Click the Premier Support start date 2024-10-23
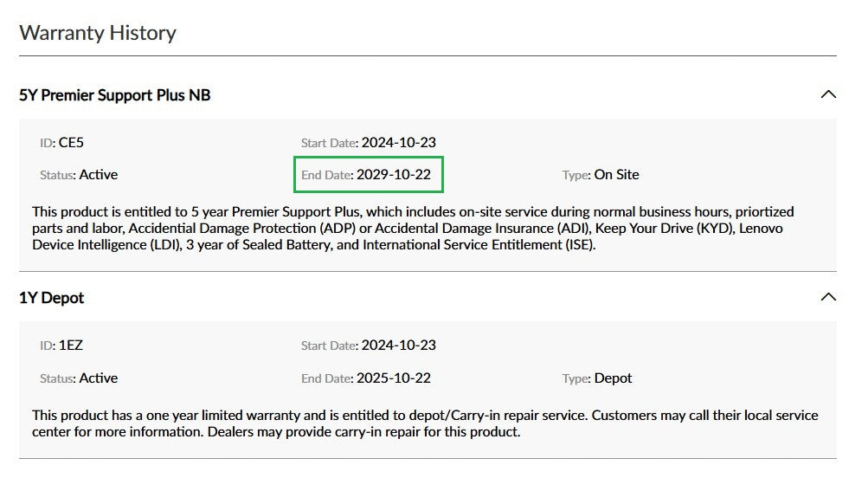 tap(399, 142)
